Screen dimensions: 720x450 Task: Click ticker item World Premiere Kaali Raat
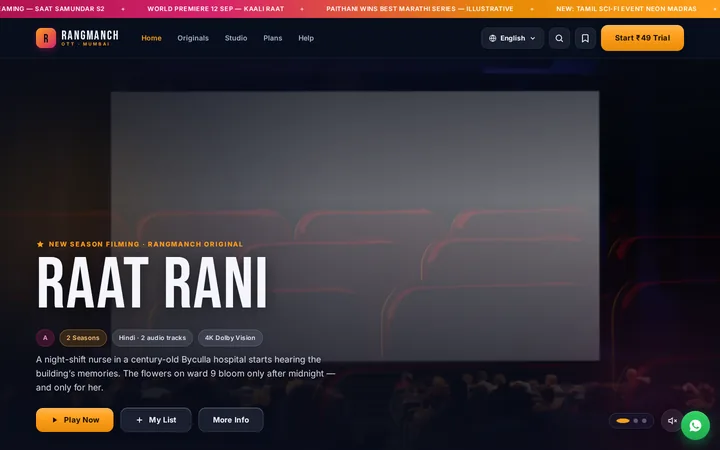click(x=215, y=9)
